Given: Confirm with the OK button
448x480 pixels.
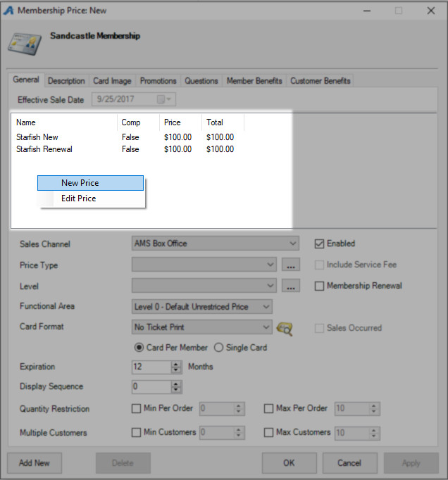Looking at the screenshot, I should coord(289,463).
